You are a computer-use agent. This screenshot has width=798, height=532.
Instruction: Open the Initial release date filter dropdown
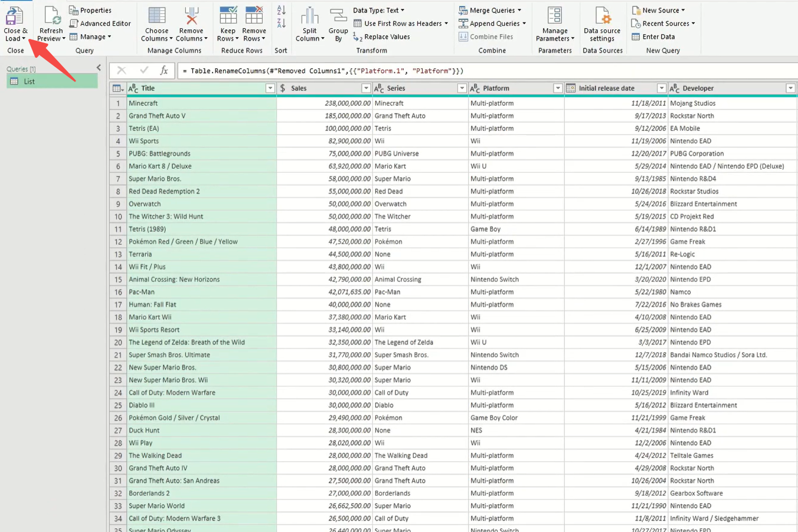pyautogui.click(x=662, y=88)
